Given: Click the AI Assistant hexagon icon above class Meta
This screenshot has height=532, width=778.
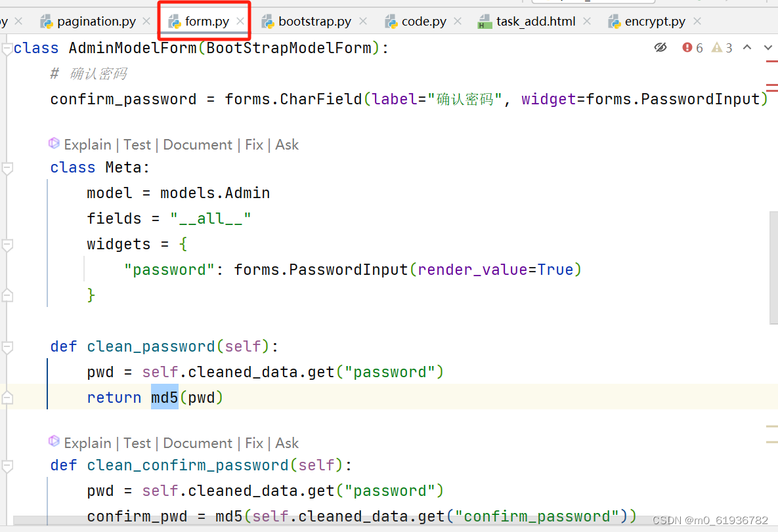Looking at the screenshot, I should pyautogui.click(x=54, y=143).
